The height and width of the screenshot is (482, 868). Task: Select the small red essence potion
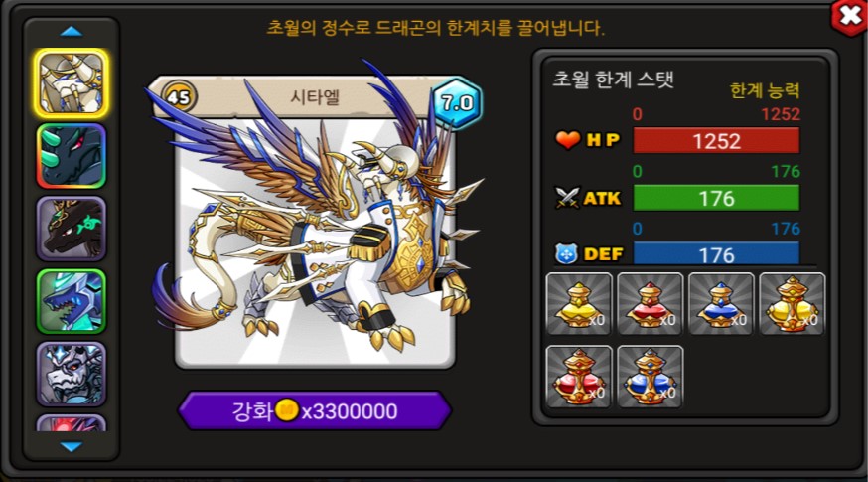coord(650,304)
